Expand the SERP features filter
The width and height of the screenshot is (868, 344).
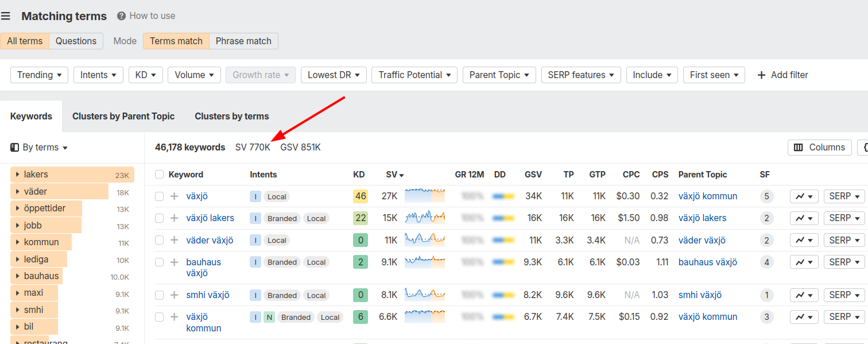pos(581,75)
